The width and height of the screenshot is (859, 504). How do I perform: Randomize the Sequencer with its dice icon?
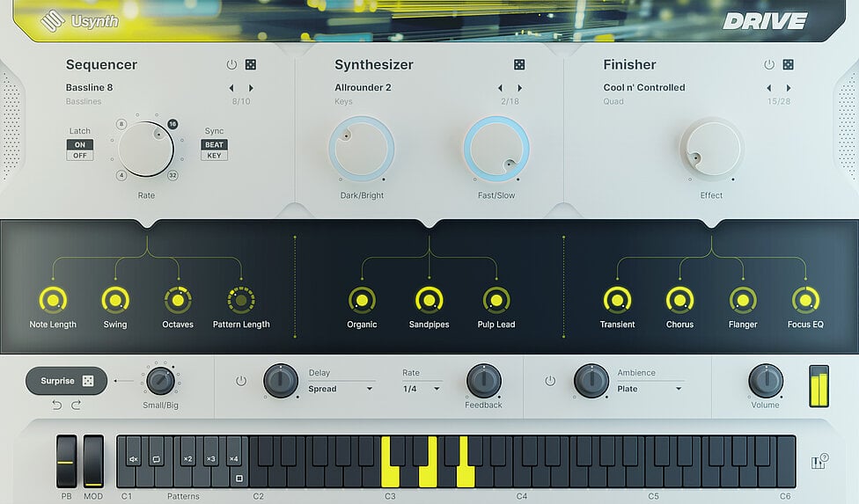point(251,65)
